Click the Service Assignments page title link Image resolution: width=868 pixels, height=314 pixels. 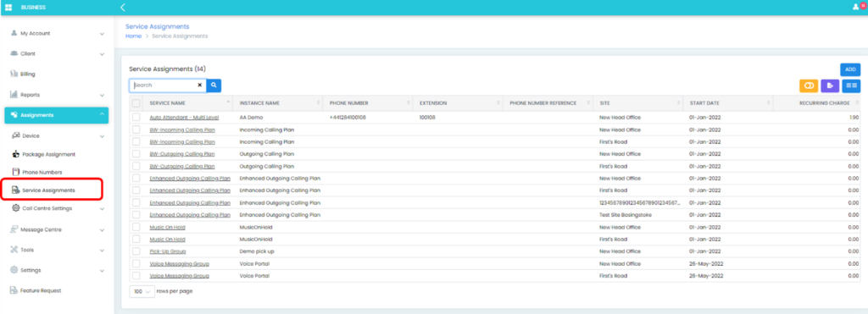(x=157, y=26)
